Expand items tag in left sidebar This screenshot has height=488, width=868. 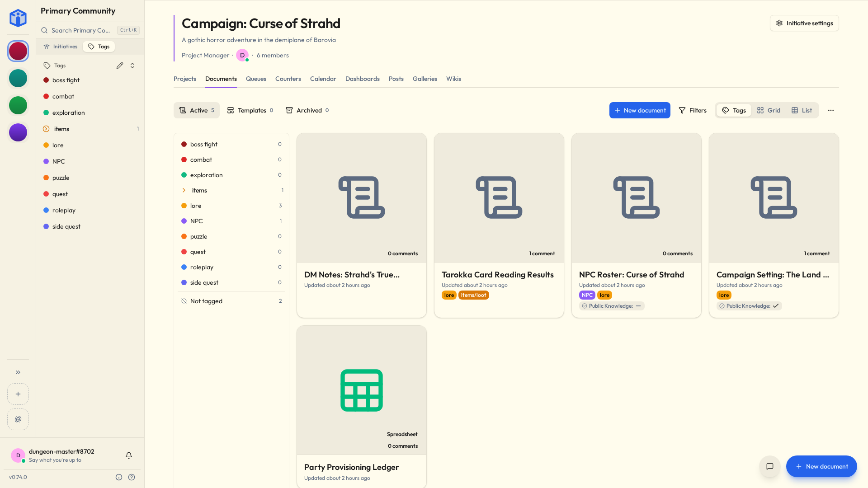tap(46, 129)
